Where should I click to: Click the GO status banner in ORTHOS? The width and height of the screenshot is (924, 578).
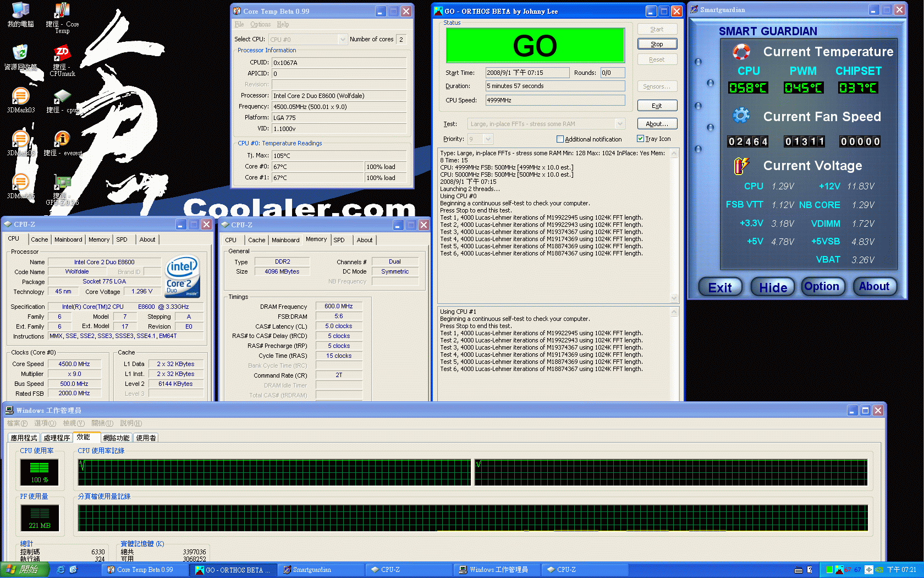(x=535, y=46)
